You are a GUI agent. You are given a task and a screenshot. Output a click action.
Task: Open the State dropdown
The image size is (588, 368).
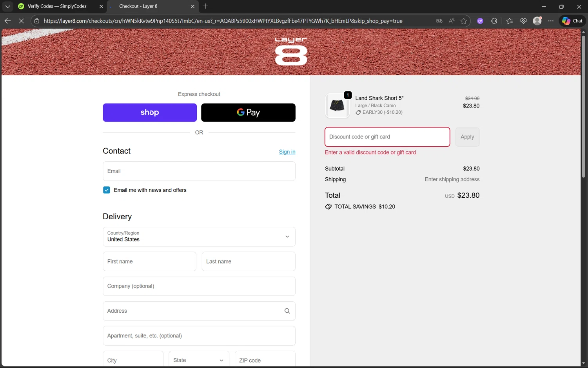[x=199, y=359]
